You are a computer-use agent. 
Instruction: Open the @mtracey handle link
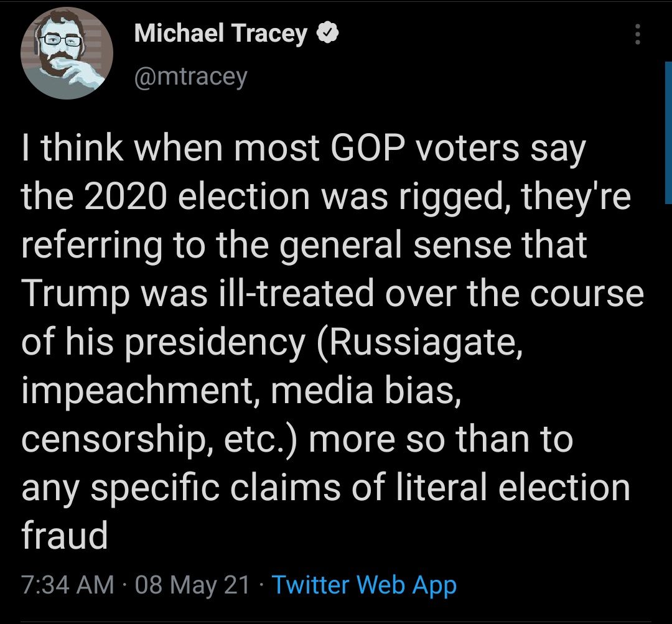pos(190,77)
